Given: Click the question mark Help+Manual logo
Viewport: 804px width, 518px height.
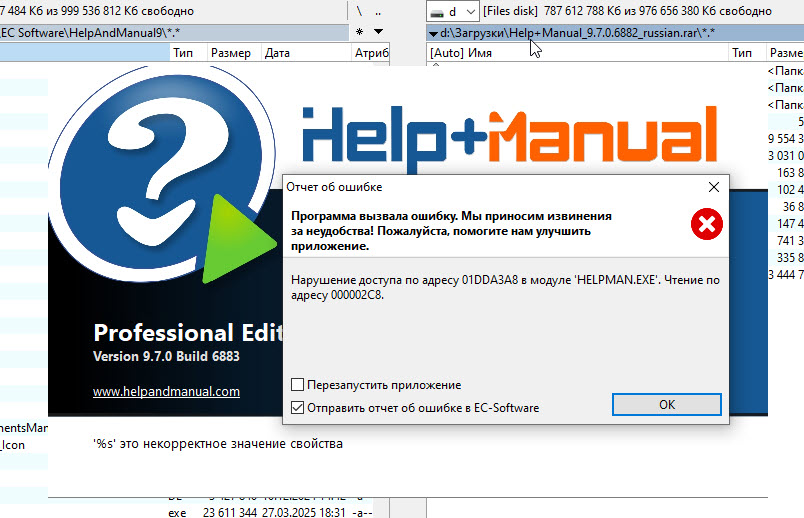Looking at the screenshot, I should [x=162, y=174].
